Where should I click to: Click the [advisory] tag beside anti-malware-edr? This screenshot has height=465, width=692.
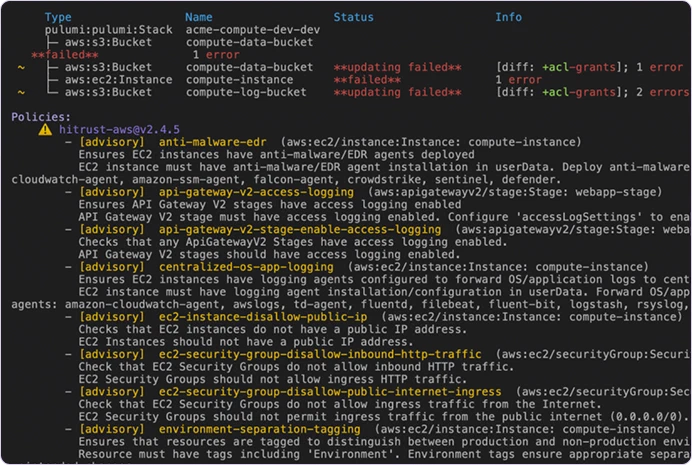pos(112,142)
